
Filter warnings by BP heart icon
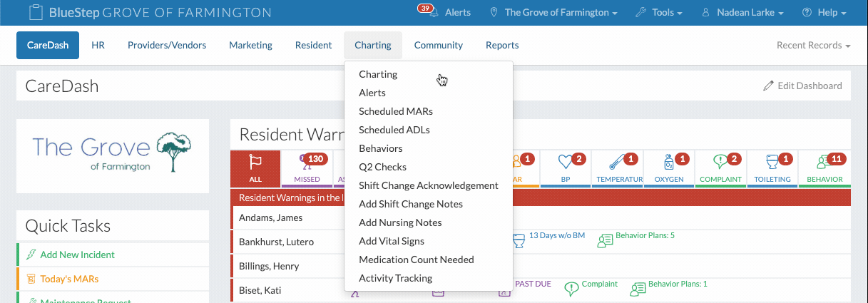[x=565, y=168]
